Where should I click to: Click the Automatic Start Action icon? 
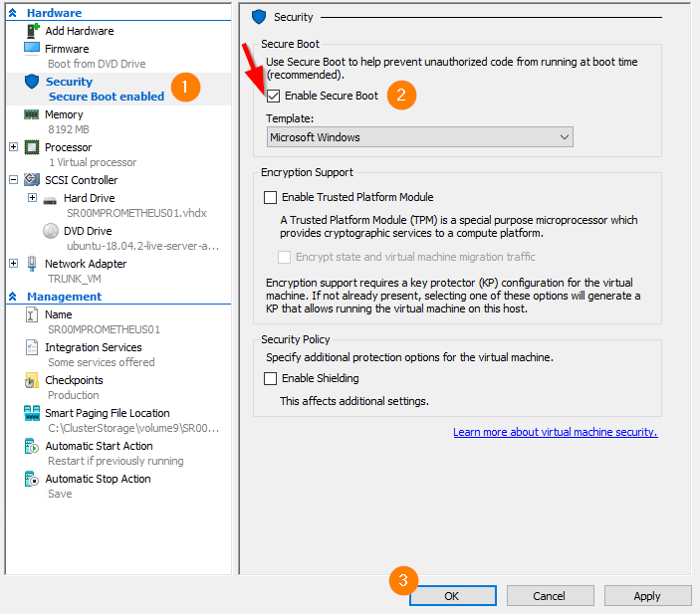pyautogui.click(x=31, y=446)
